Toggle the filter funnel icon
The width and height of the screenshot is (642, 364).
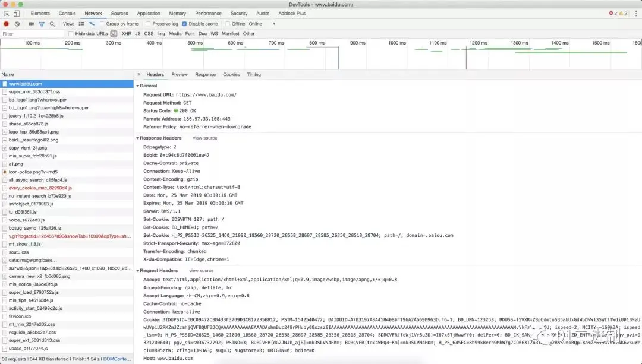point(42,24)
